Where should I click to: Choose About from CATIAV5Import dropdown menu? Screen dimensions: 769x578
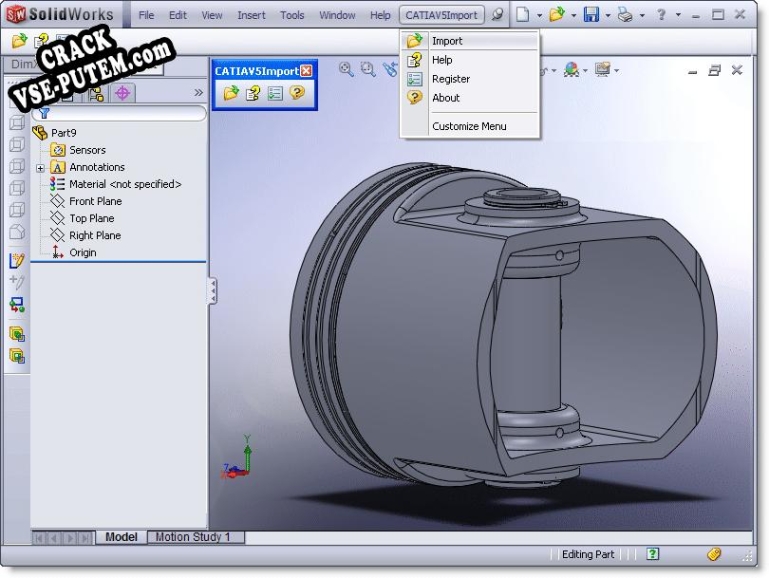[x=470, y=98]
